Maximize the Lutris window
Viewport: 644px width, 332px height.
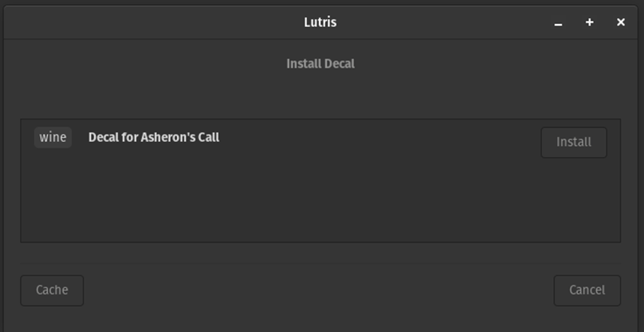pos(590,23)
